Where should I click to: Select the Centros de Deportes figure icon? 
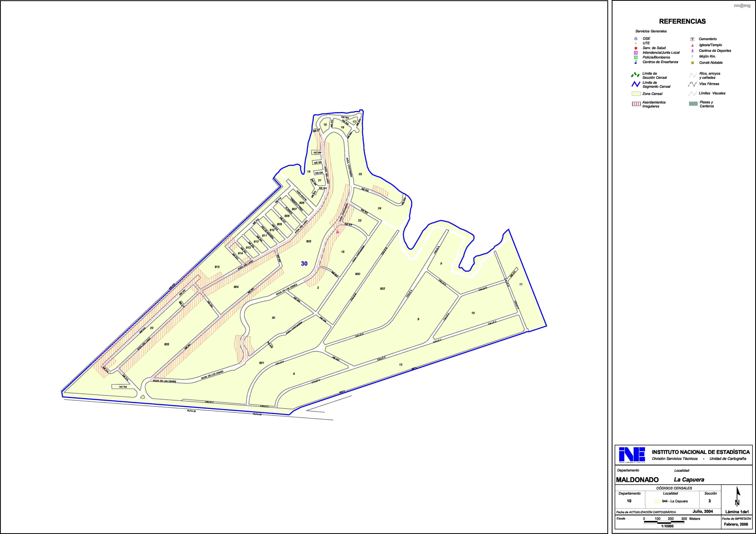coord(692,51)
